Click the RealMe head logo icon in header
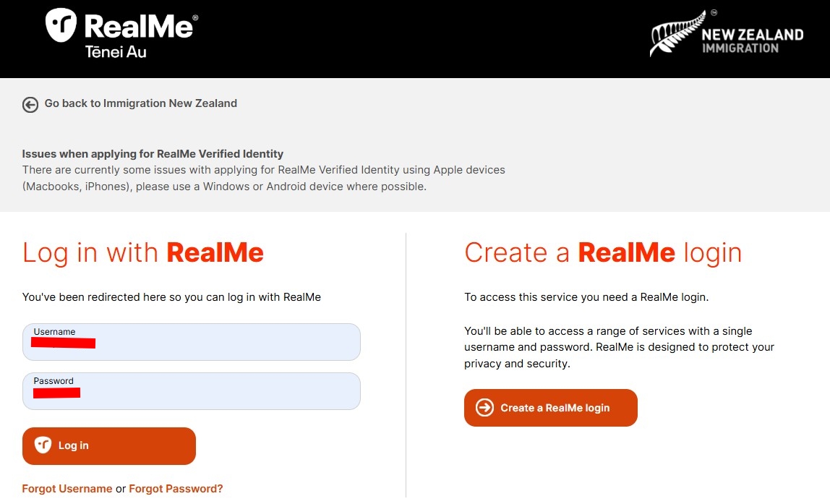 [61, 25]
